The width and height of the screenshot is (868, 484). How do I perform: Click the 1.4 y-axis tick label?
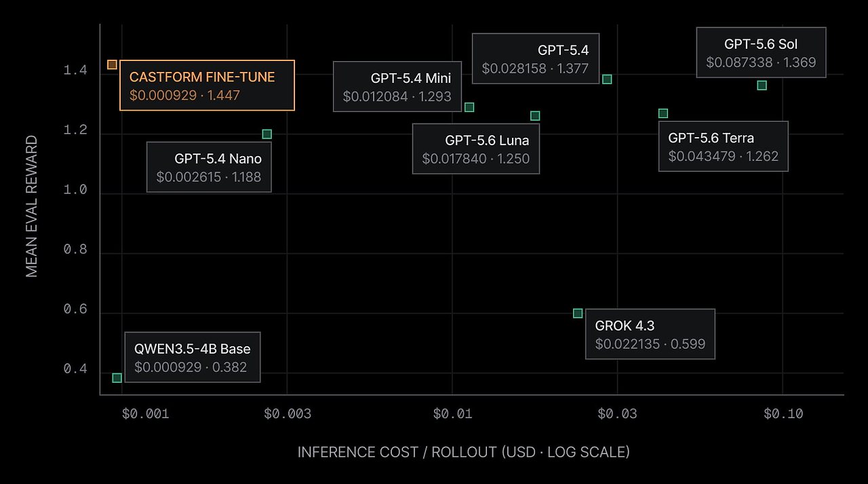(x=75, y=71)
